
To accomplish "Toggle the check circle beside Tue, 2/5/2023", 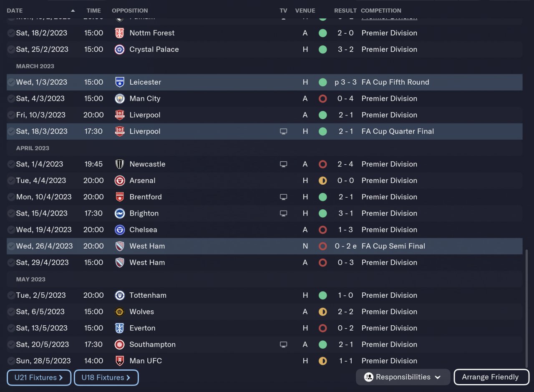I will (x=11, y=296).
